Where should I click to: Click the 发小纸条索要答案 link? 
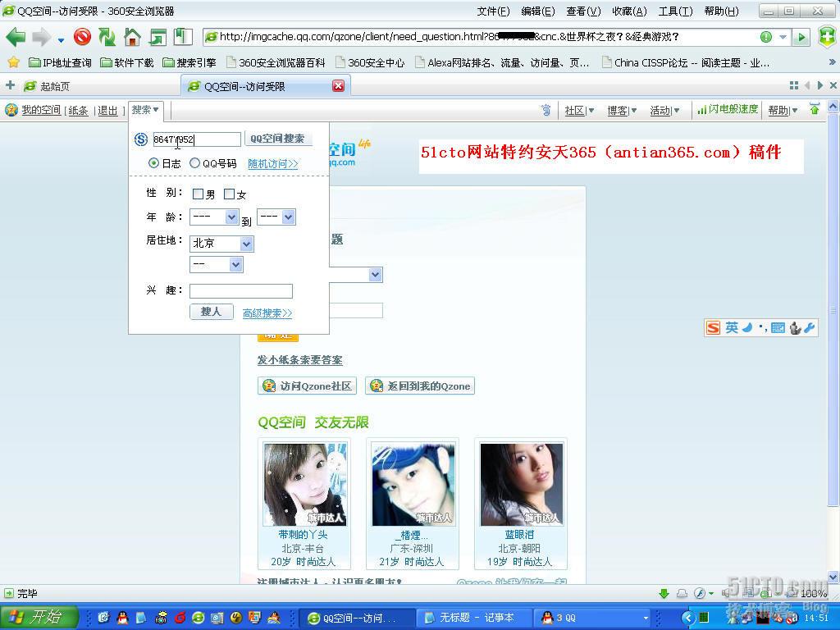pos(299,359)
